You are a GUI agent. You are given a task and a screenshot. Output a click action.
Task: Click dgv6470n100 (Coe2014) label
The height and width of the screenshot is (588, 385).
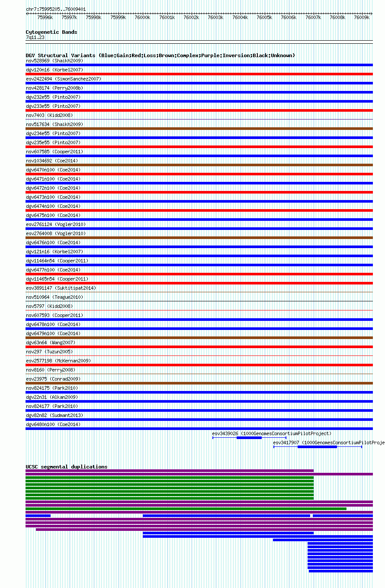tap(53, 170)
